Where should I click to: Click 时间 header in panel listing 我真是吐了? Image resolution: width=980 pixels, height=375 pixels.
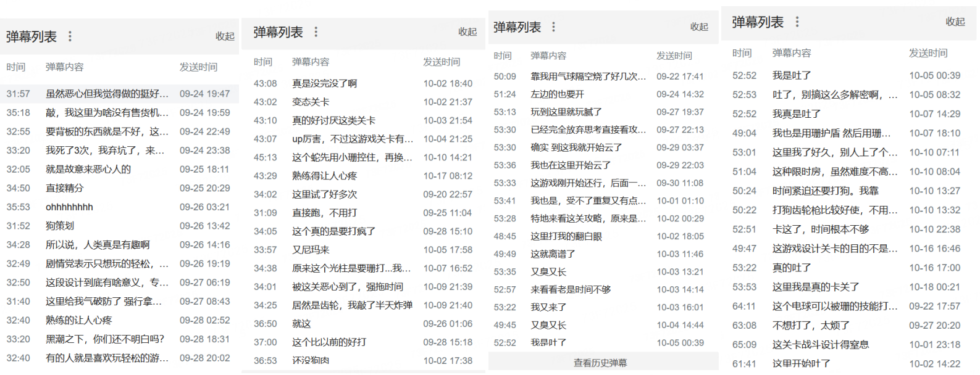coord(742,53)
